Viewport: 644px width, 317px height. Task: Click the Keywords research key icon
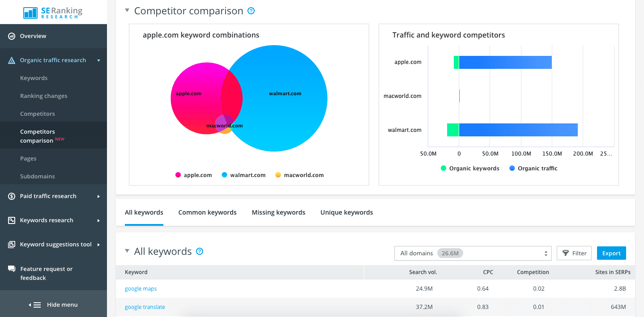12,220
